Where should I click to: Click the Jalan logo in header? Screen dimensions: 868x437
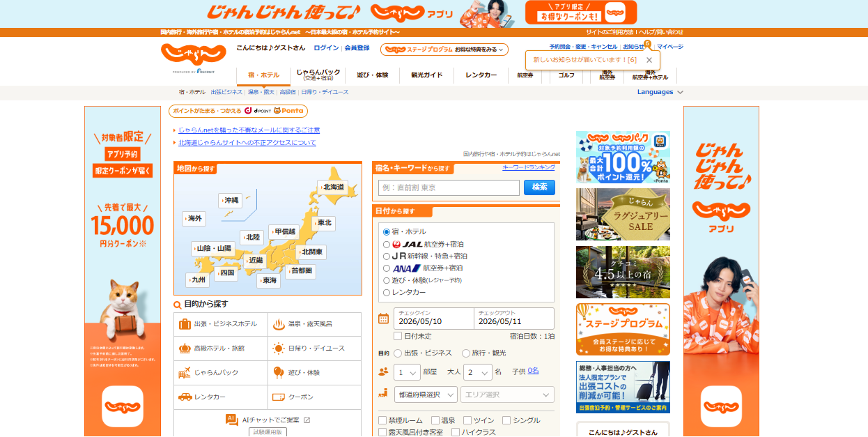[x=183, y=54]
